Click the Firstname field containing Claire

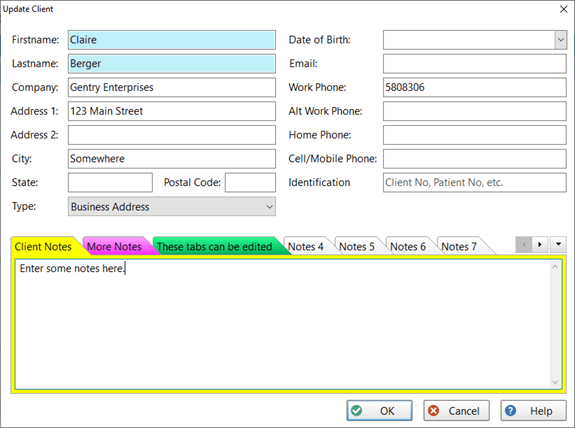tap(172, 40)
